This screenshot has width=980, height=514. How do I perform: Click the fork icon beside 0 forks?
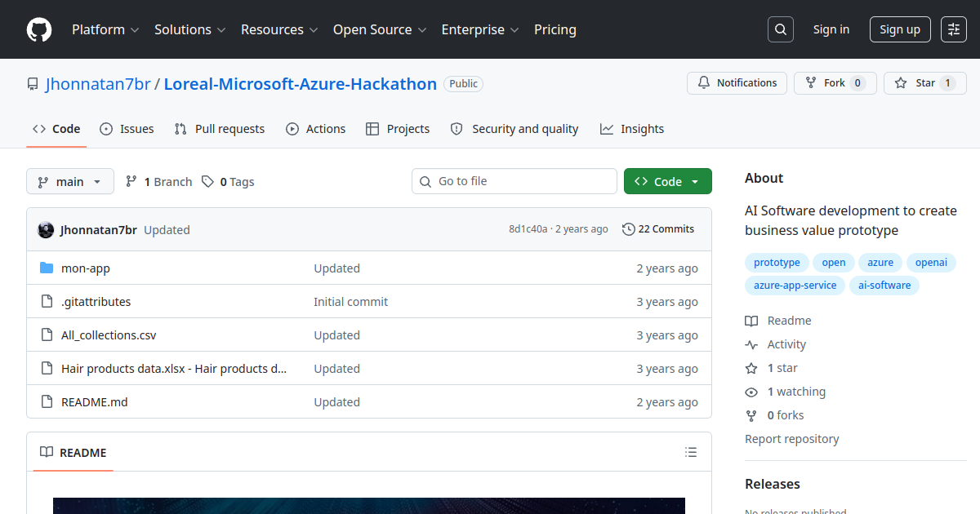751,415
